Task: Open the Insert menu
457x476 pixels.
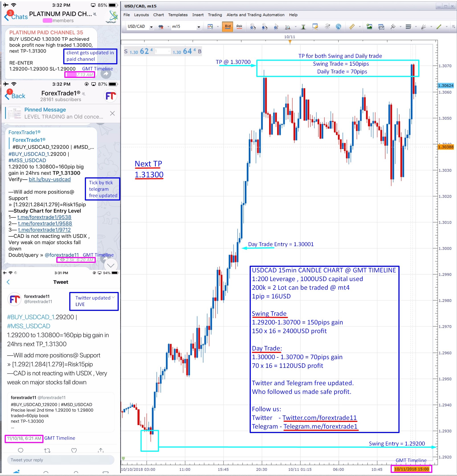Action: (x=198, y=15)
